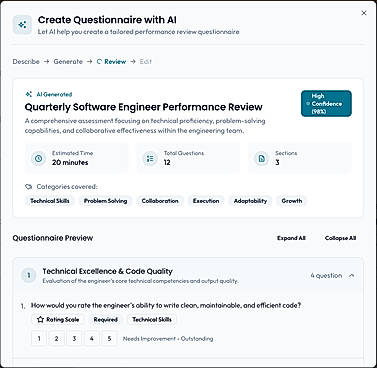Click the 4 question count label

pos(326,276)
